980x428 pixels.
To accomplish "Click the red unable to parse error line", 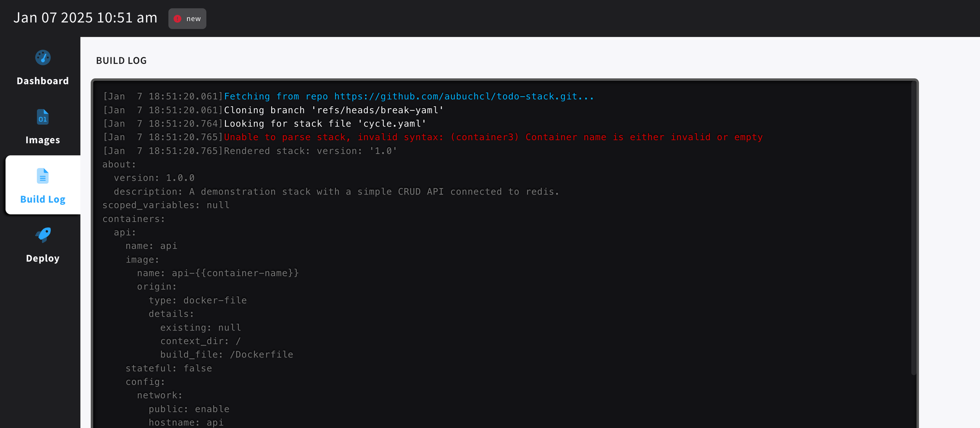I will point(493,137).
